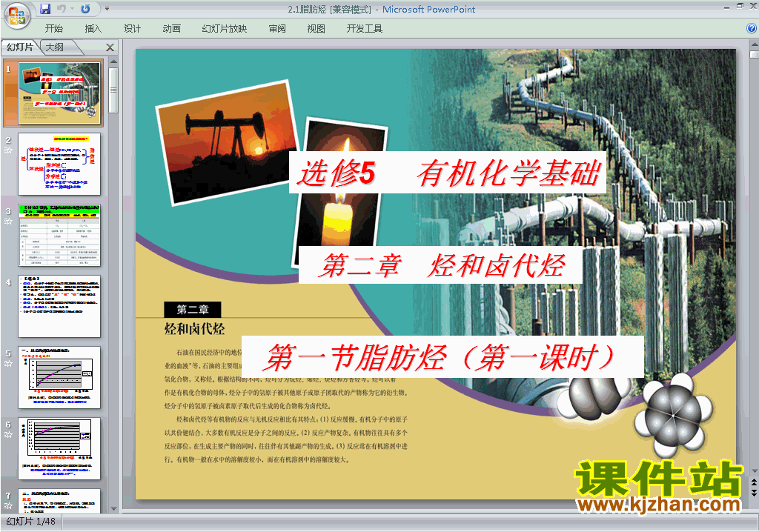Screen dimensions: 759x532
Task: Customize the Quick Access Toolbar dropdown
Action: 107,9
